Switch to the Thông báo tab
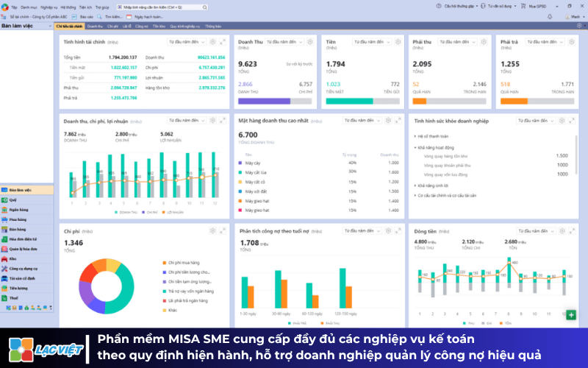The image size is (588, 368). (213, 26)
